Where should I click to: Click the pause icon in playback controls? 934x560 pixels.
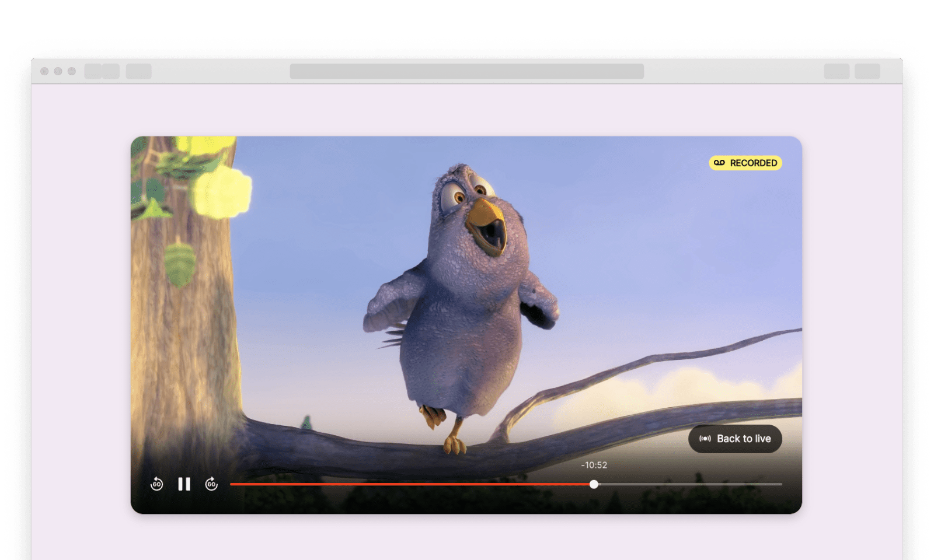pyautogui.click(x=184, y=484)
